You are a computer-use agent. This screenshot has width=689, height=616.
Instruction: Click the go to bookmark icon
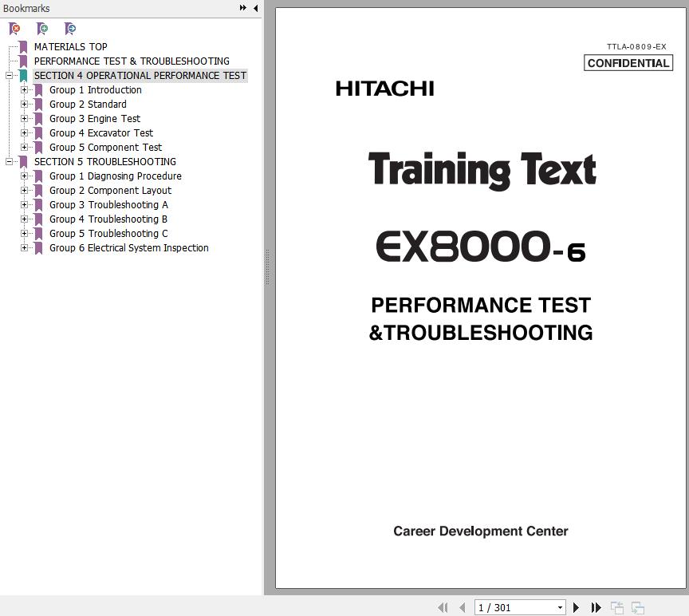(x=70, y=29)
